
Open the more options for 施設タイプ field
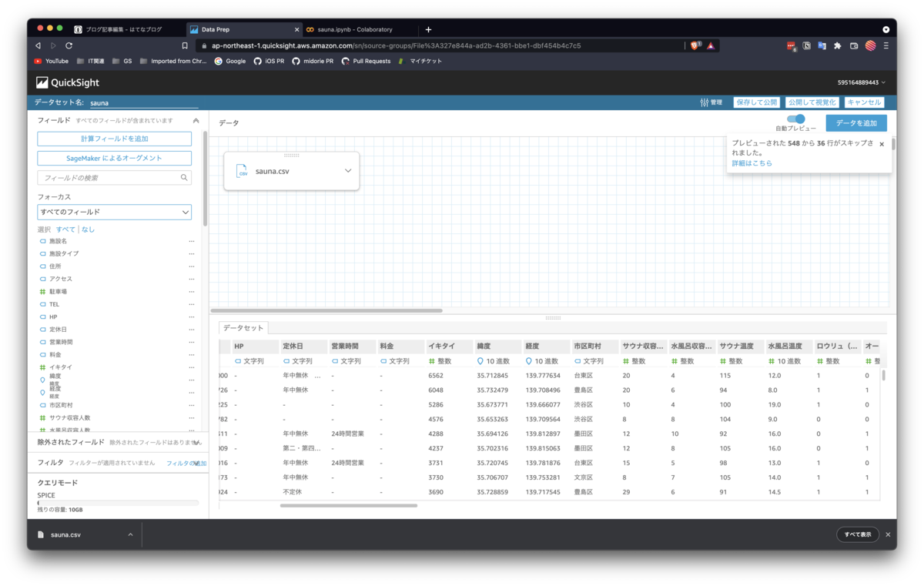click(192, 253)
